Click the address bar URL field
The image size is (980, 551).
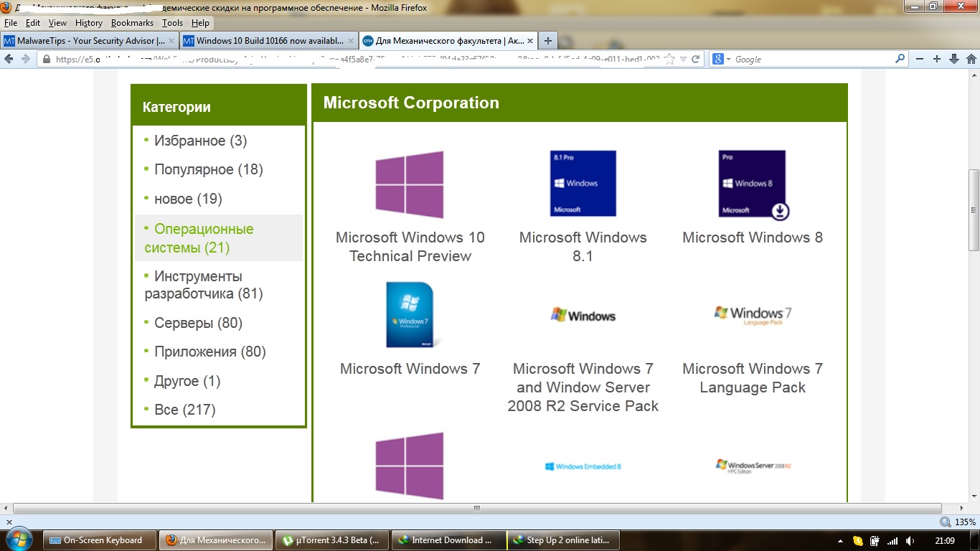[x=357, y=60]
